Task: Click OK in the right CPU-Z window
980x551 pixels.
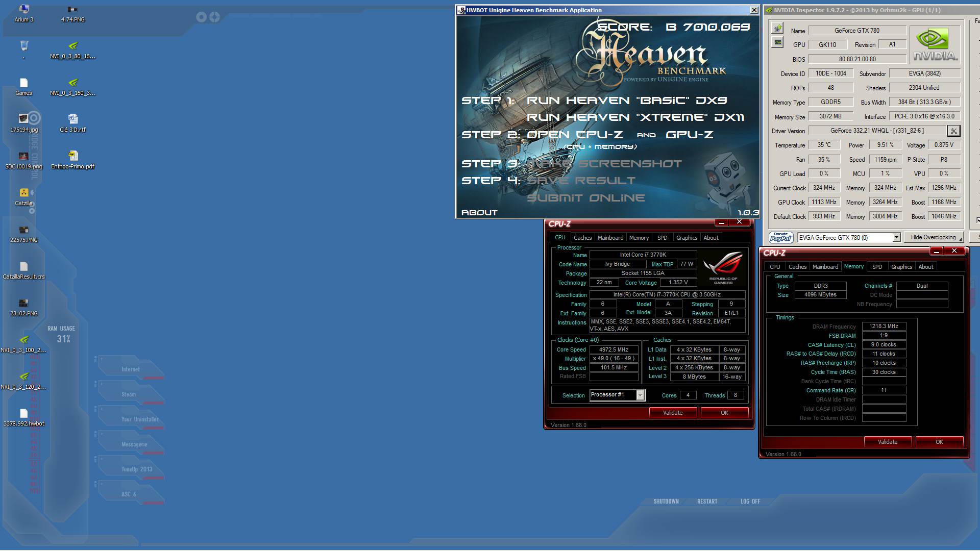Action: tap(939, 442)
